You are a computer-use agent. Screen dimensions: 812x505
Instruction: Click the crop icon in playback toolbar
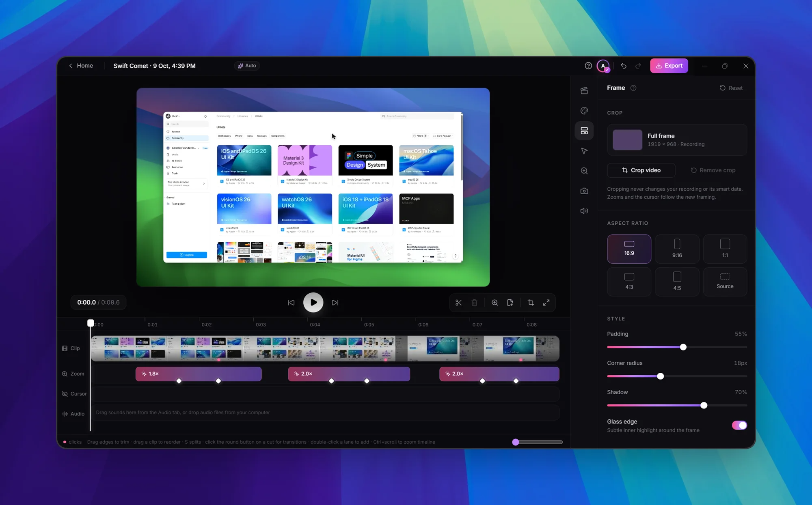click(x=531, y=303)
